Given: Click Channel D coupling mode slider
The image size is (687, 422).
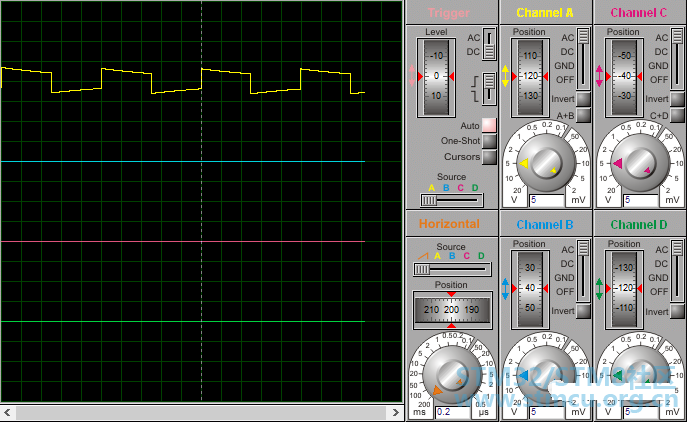Looking at the screenshot, I should click(677, 271).
